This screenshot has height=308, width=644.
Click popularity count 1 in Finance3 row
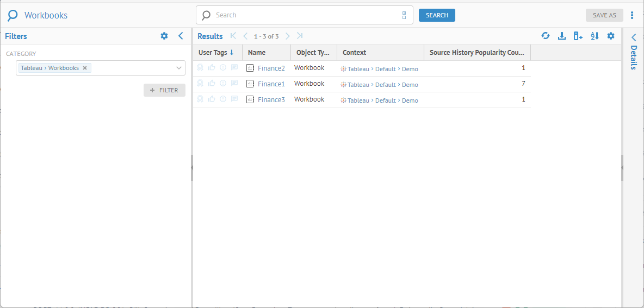(523, 99)
